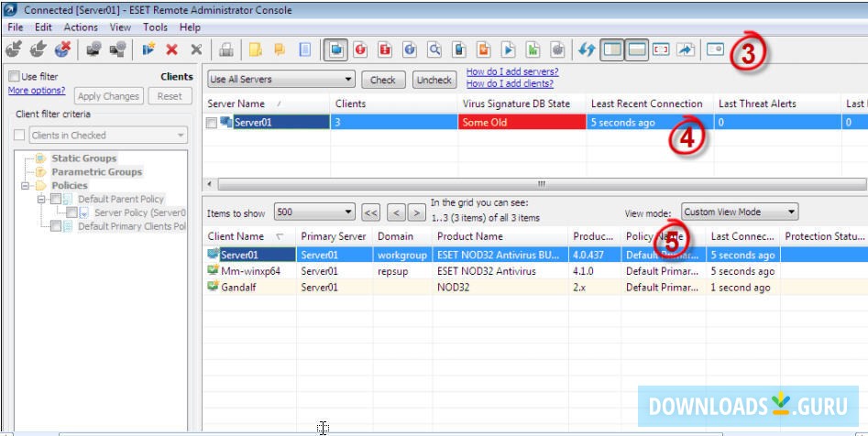The image size is (868, 436).
Task: Open the quarantine orange document icon
Action: [484, 49]
